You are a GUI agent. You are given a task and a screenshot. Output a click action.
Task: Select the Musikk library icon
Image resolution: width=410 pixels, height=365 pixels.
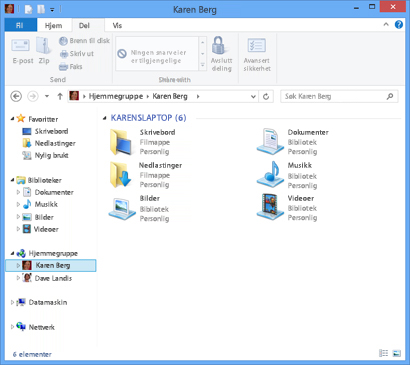[x=270, y=175]
